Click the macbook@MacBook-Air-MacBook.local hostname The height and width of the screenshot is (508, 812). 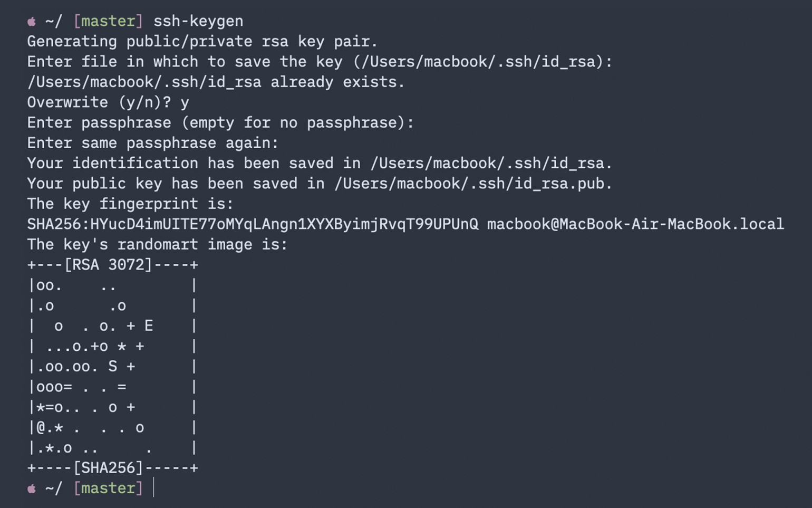pos(635,224)
